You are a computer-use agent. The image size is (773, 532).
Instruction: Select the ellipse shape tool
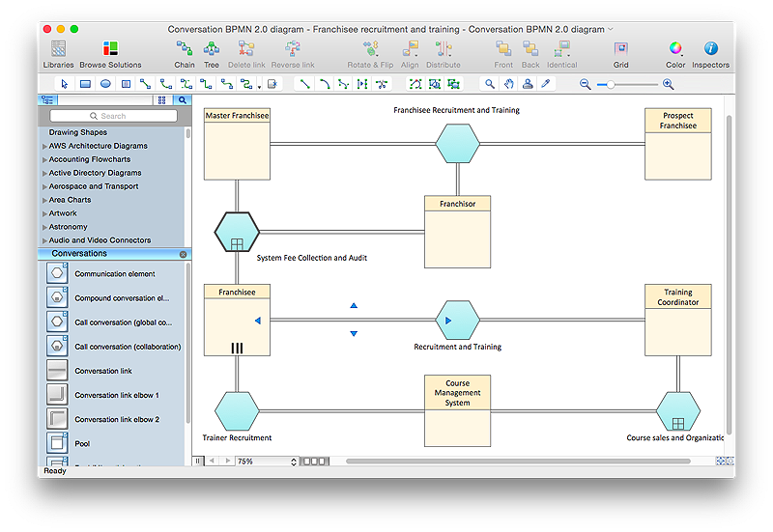point(105,84)
